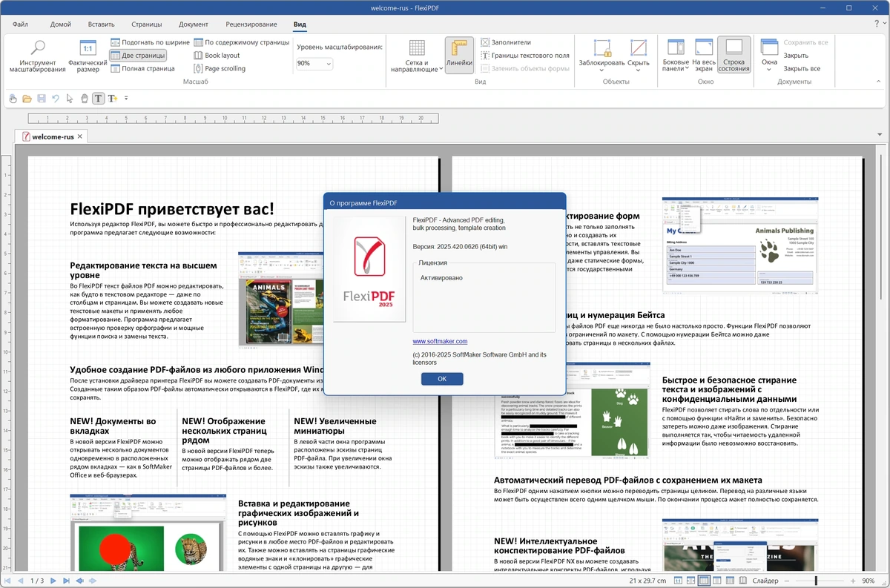
Task: Open the Файл menu
Action: (x=20, y=24)
